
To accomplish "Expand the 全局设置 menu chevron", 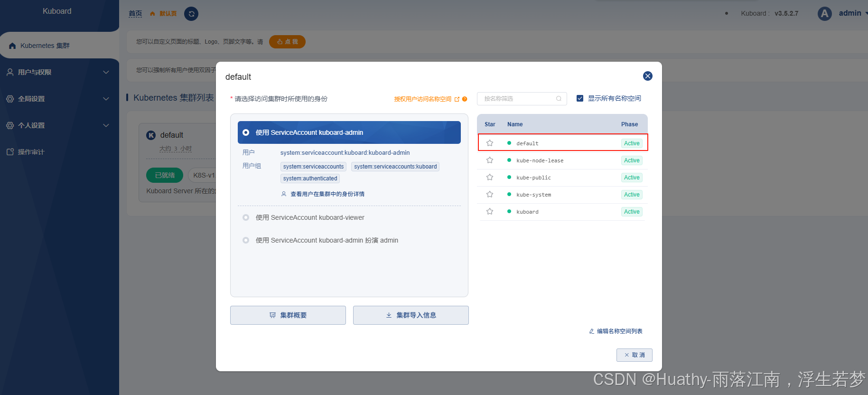I will point(106,99).
